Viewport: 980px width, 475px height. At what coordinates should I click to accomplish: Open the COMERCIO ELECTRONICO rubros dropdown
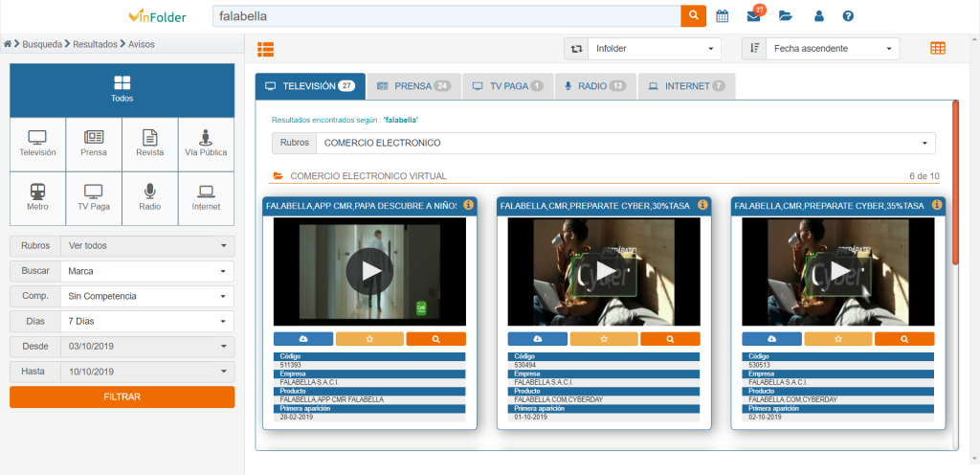[626, 143]
